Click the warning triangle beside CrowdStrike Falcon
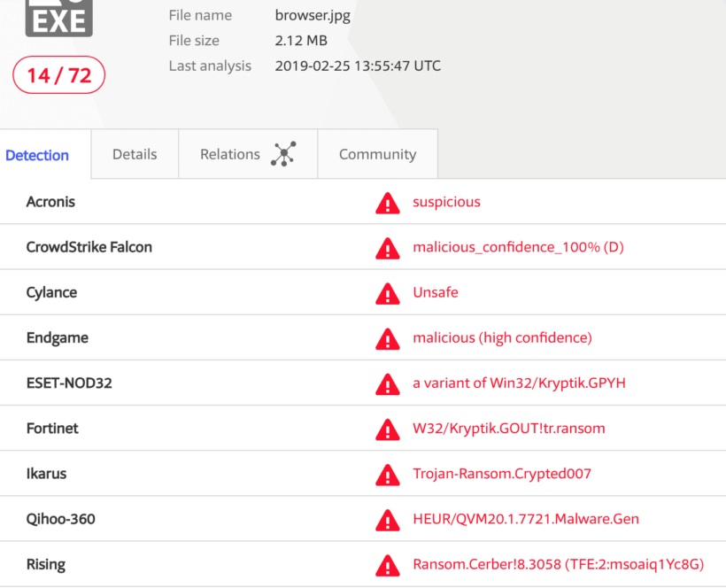This screenshot has height=588, width=726. click(387, 248)
